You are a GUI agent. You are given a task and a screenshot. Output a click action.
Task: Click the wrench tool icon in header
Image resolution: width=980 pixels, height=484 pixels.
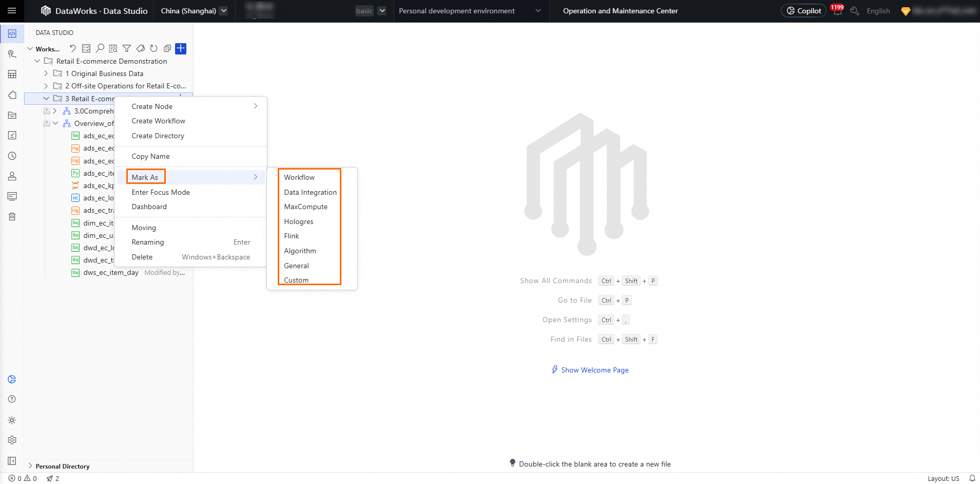[x=855, y=11]
